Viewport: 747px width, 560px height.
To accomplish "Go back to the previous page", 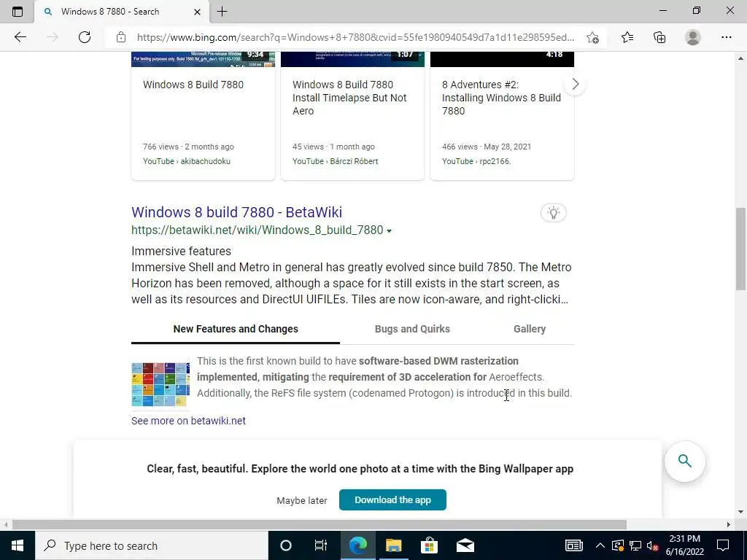I will point(20,37).
